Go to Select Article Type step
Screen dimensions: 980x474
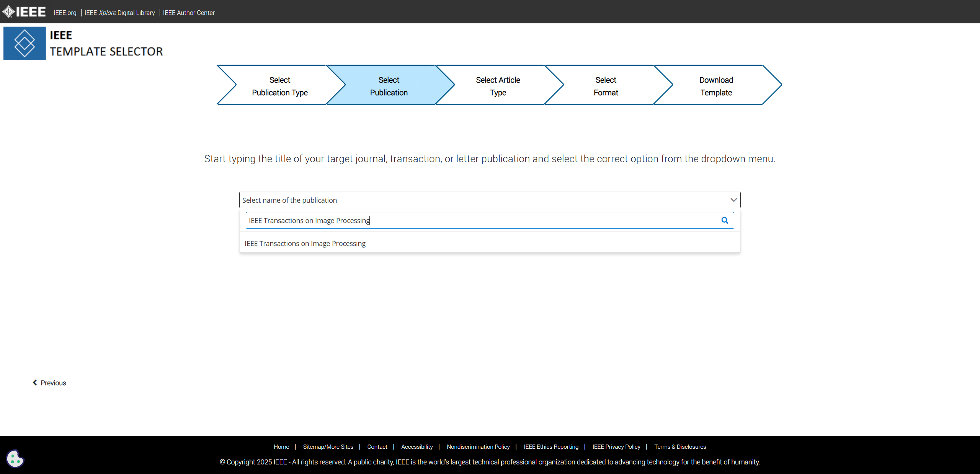coord(498,86)
